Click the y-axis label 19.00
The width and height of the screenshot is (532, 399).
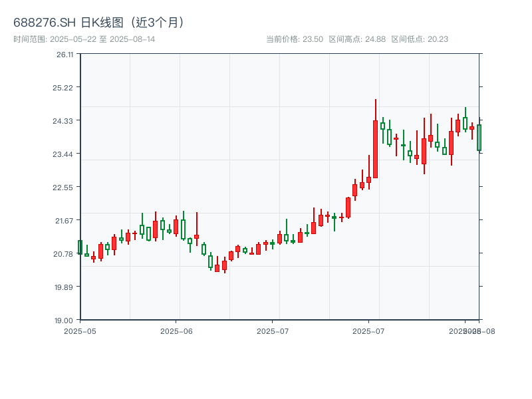tap(64, 321)
